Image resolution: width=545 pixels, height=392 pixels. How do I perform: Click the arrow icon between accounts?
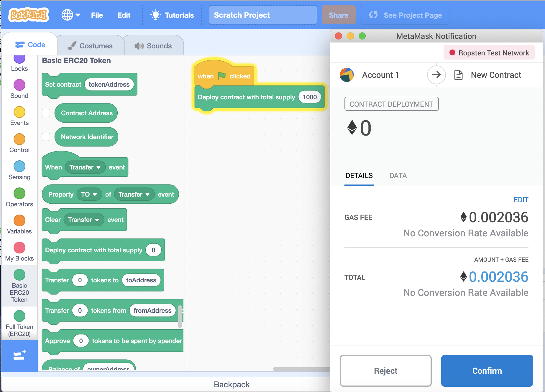(x=436, y=75)
